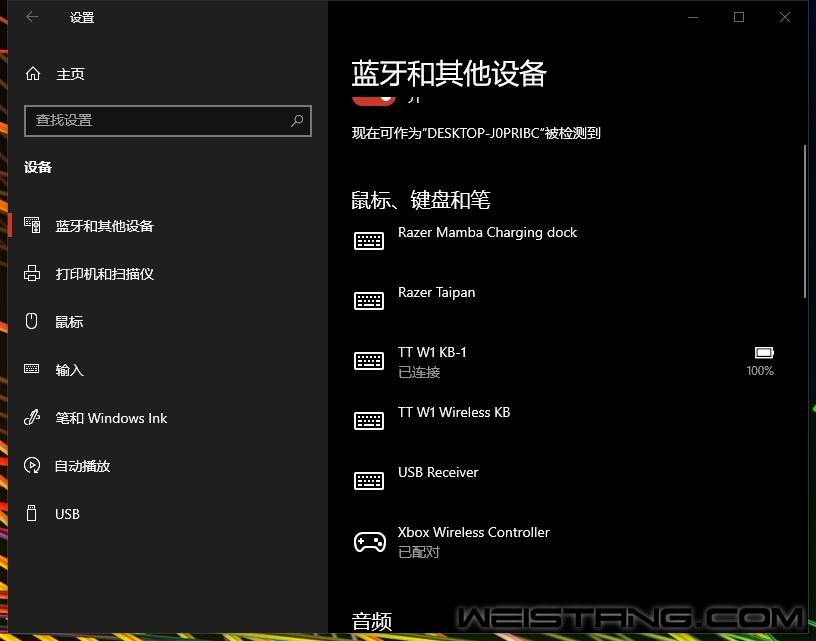Go back with the arrow icon

point(32,17)
